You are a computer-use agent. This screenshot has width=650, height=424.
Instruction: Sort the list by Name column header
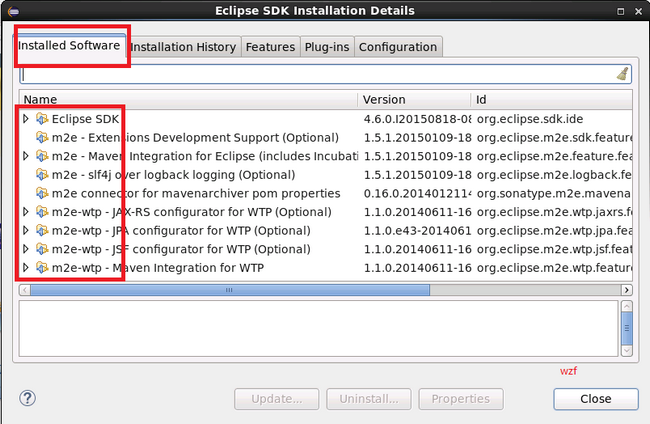189,99
